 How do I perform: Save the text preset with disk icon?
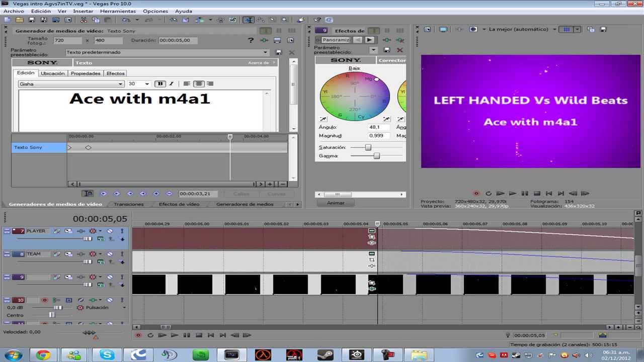(279, 52)
